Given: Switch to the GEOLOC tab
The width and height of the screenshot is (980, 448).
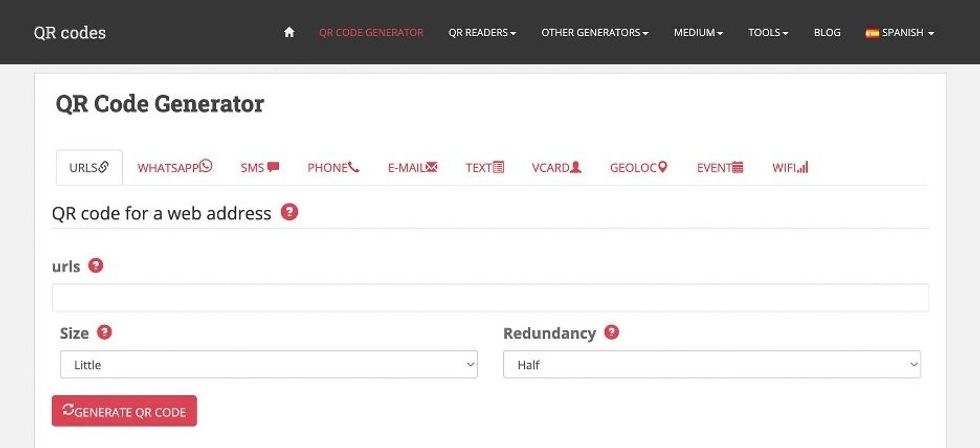Looking at the screenshot, I should point(639,167).
